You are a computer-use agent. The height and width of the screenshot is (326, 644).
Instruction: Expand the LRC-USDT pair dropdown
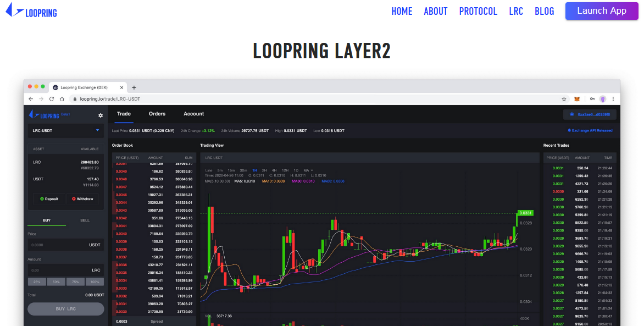(66, 130)
